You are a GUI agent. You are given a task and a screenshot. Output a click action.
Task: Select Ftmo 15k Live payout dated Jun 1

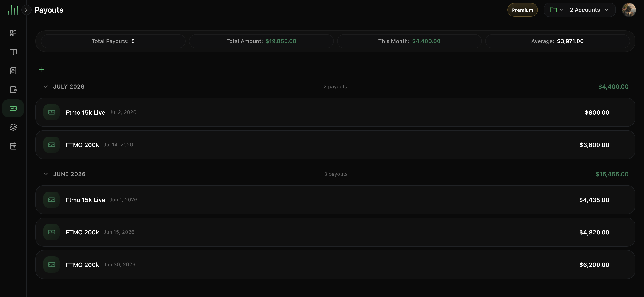pyautogui.click(x=335, y=200)
